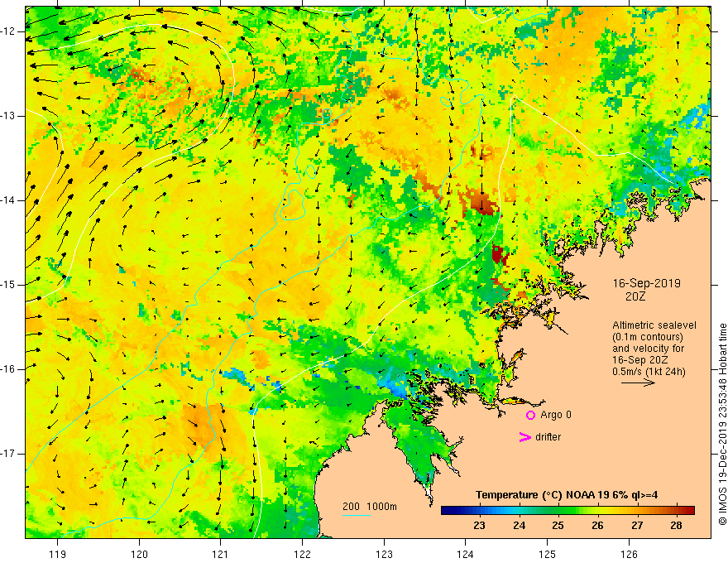Click the longitude label 119
The width and height of the screenshot is (728, 563).
tap(58, 554)
